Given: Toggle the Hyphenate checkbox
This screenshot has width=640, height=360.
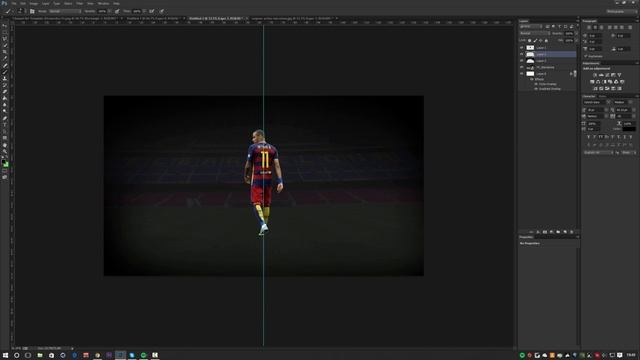Looking at the screenshot, I should [586, 56].
